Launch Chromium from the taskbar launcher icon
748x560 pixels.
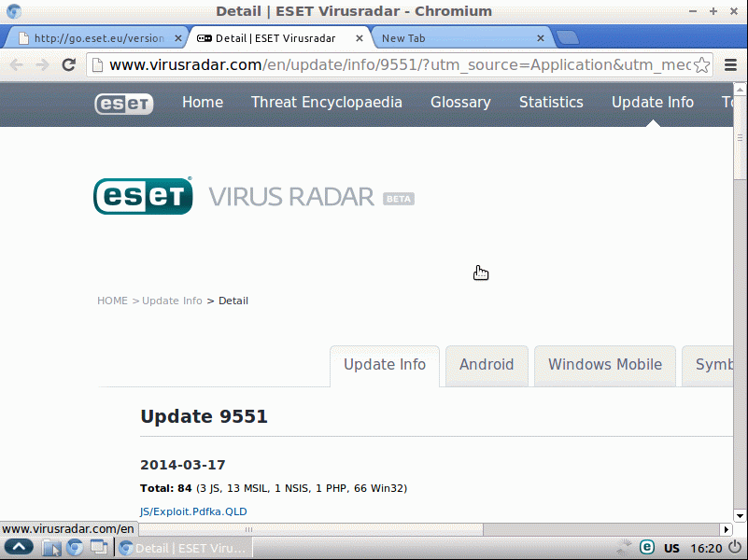pyautogui.click(x=75, y=548)
